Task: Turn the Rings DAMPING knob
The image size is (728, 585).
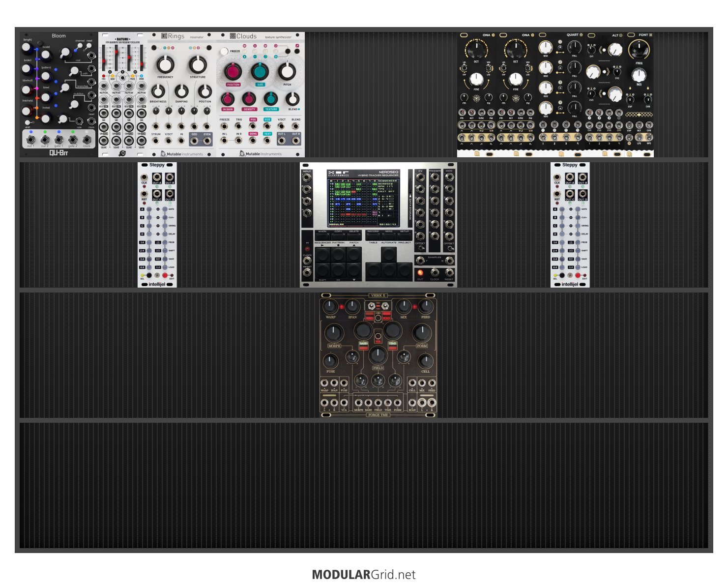Action: point(181,91)
